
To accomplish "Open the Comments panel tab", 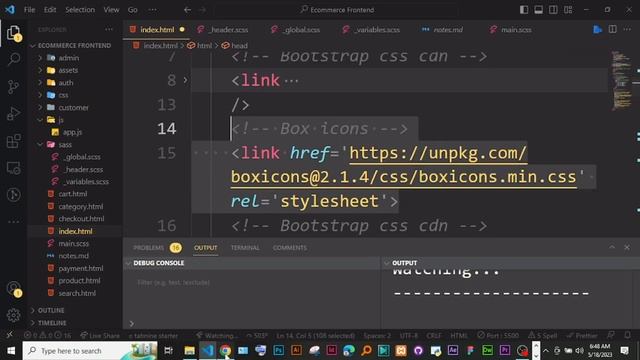I will [x=290, y=248].
